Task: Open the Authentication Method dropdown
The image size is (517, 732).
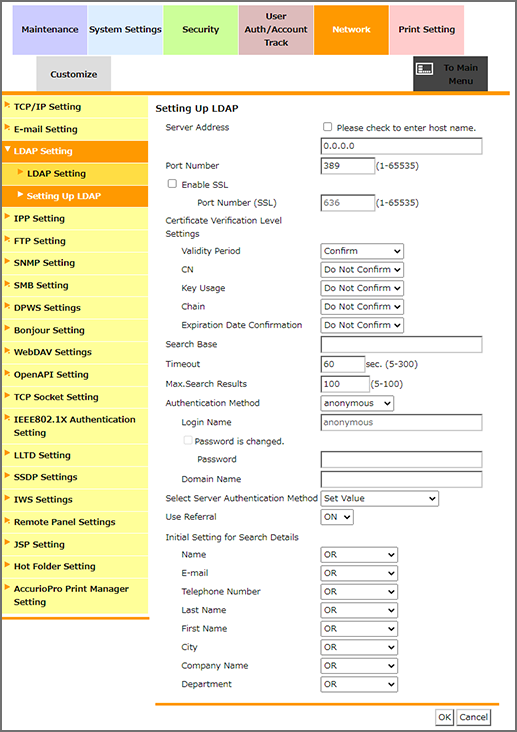Action: tap(357, 403)
